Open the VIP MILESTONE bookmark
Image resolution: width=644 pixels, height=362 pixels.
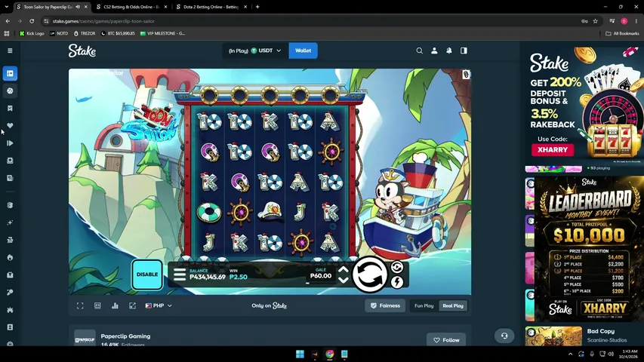pyautogui.click(x=162, y=33)
